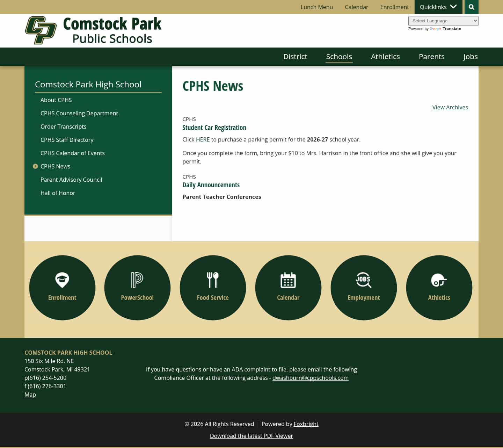Click footer phone number p(616) 254-5200

45,378
